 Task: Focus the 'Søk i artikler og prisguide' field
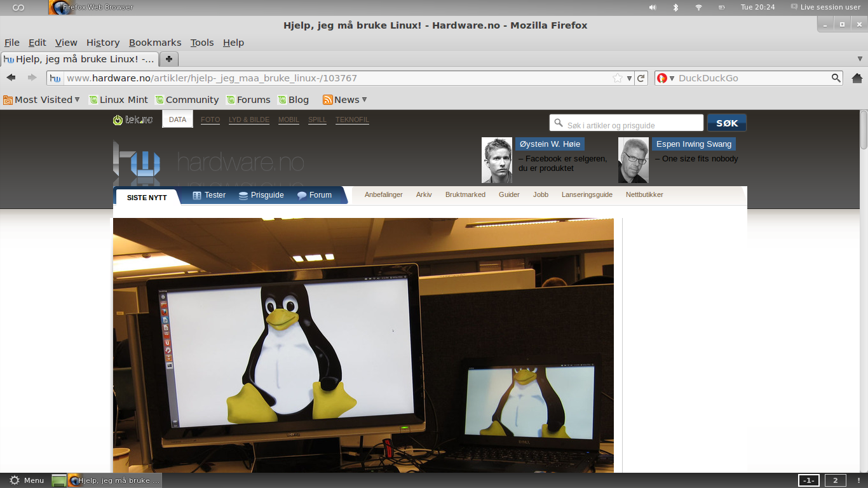[627, 123]
